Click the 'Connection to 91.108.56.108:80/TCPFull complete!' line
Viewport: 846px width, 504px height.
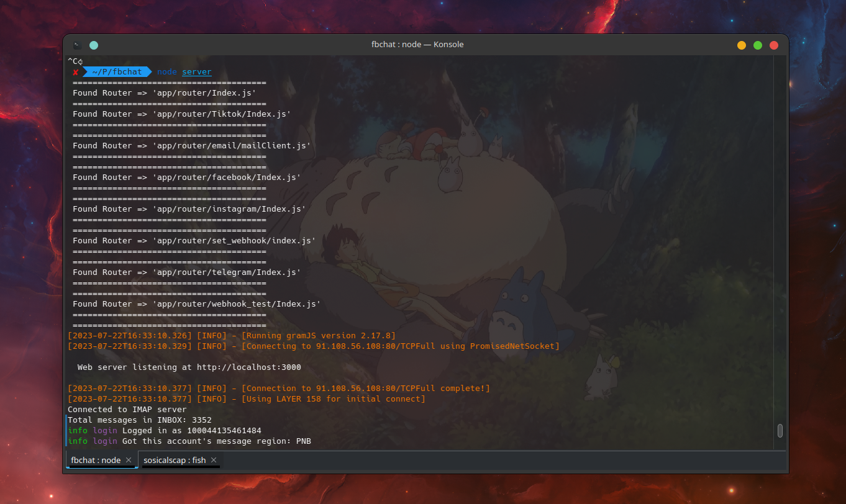click(x=279, y=388)
